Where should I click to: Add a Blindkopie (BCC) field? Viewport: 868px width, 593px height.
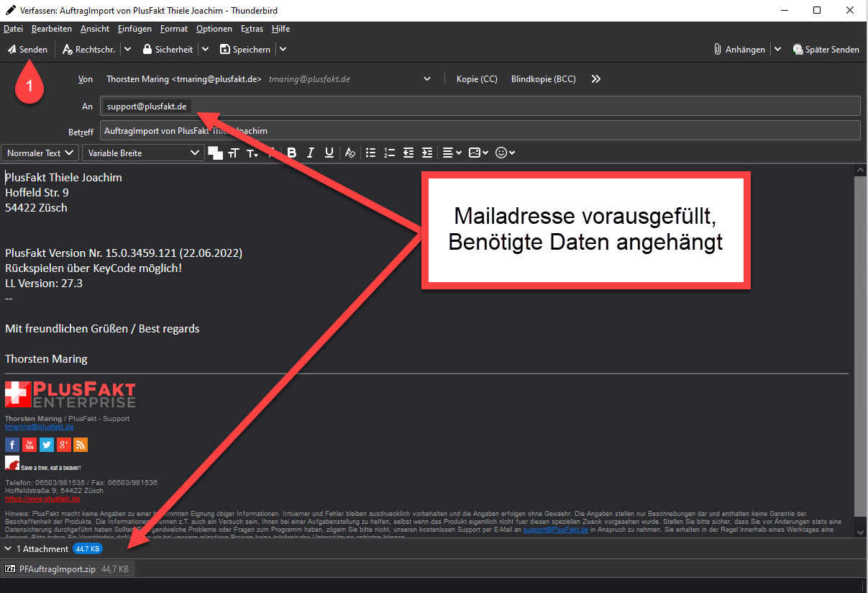click(x=543, y=79)
